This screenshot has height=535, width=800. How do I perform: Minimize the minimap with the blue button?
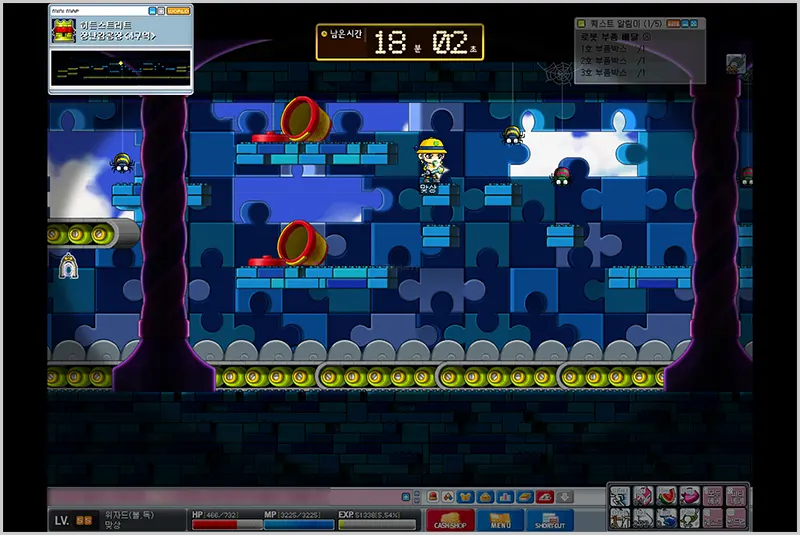(x=152, y=11)
